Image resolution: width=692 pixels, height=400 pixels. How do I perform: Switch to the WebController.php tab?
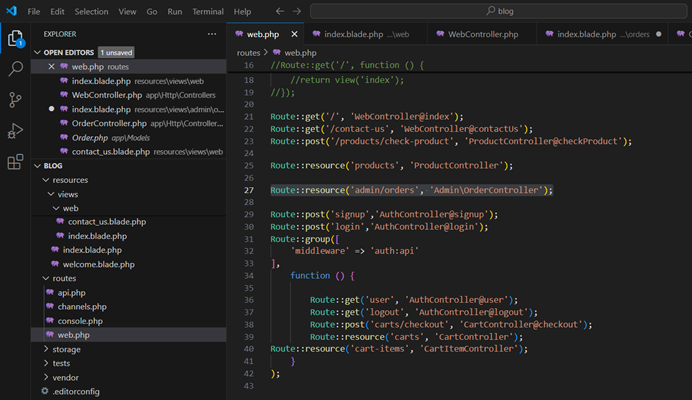tap(482, 34)
